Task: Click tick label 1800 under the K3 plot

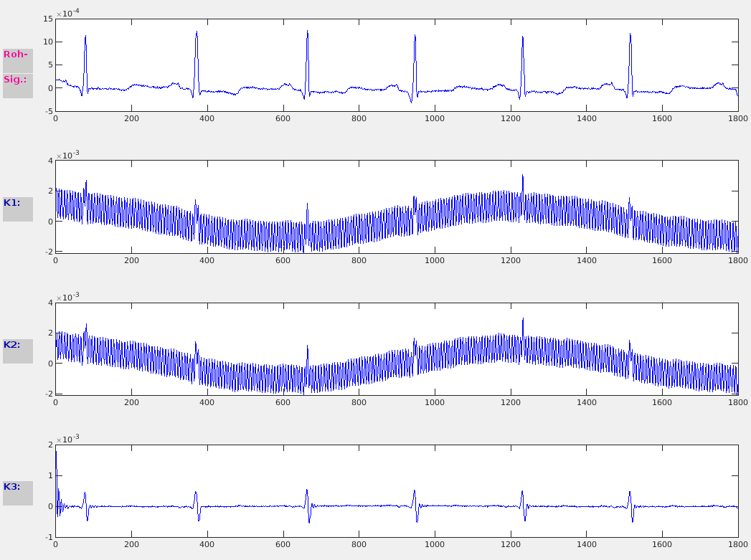Action: click(737, 544)
